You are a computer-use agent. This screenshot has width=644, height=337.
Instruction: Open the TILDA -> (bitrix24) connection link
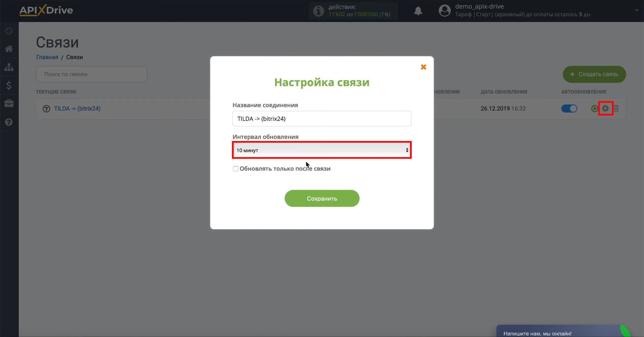tap(77, 109)
